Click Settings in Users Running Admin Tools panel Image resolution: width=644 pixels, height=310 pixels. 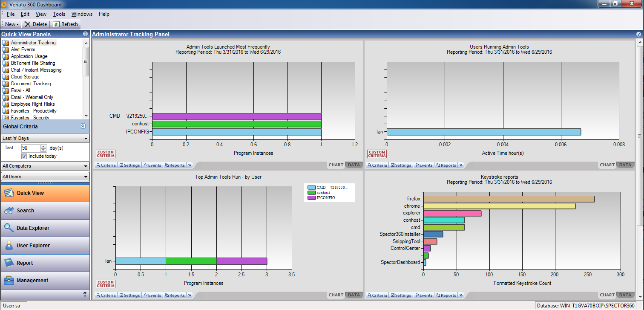[401, 165]
